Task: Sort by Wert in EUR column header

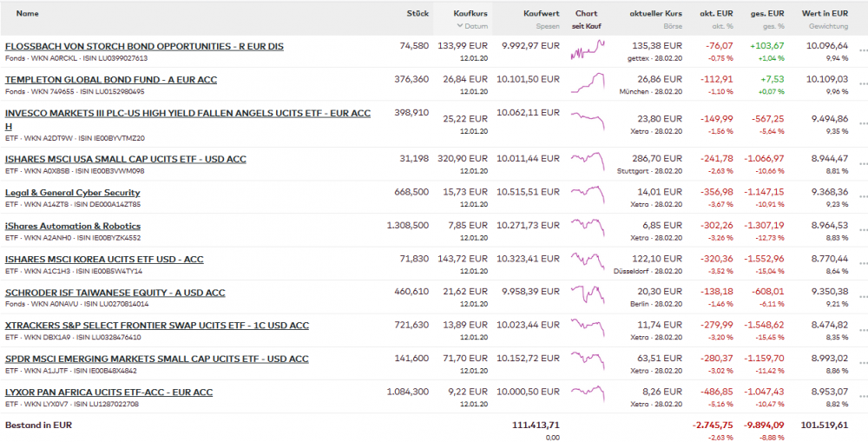Action: (825, 14)
